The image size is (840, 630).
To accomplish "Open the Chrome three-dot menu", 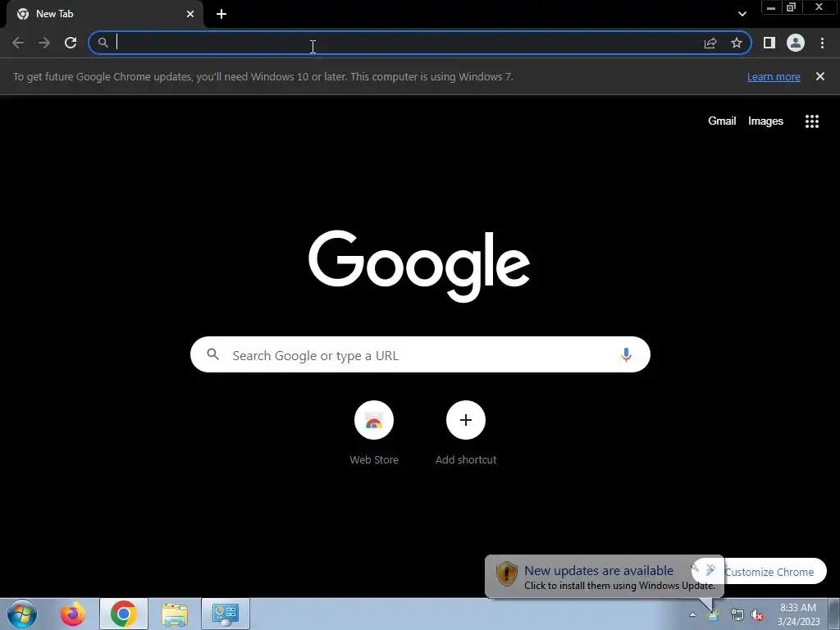I will coord(822,43).
